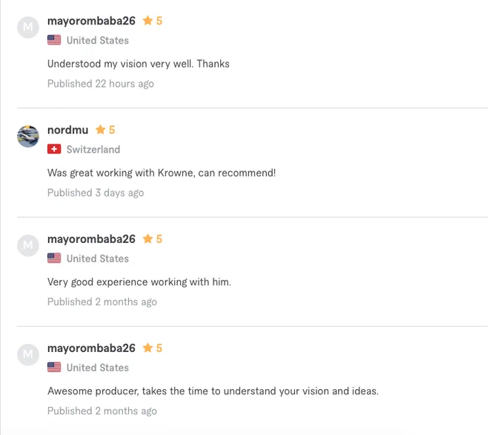Click the Switzerland flag icon
The image size is (504, 435).
point(54,149)
